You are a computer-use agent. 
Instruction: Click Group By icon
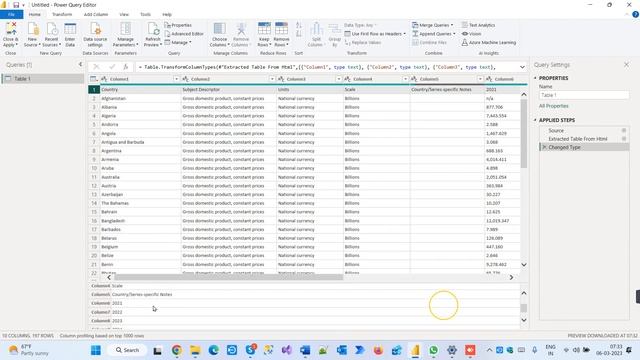pos(335,29)
